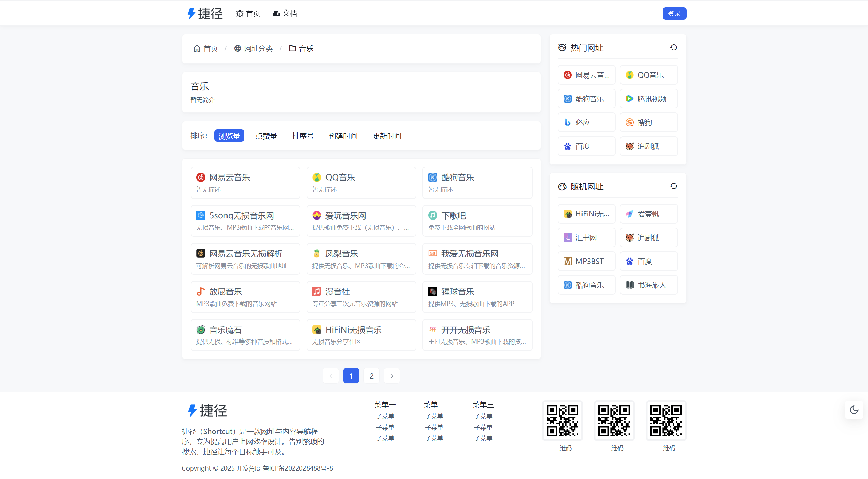Open 酷狗音乐 in 热门网址 panel
Image resolution: width=868 pixels, height=479 pixels.
(x=587, y=99)
